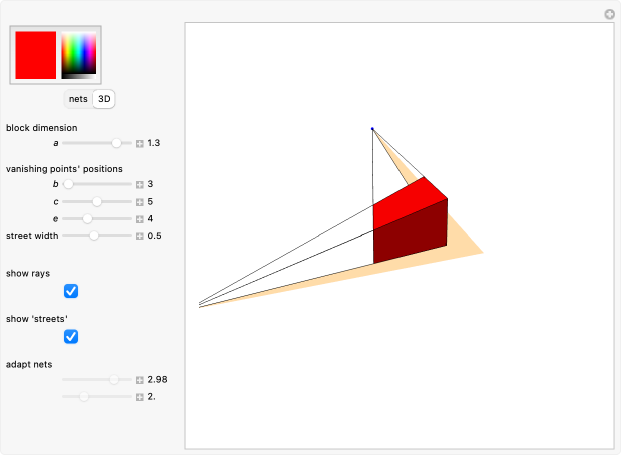
Task: Expand controls for slider c
Action: click(x=140, y=202)
